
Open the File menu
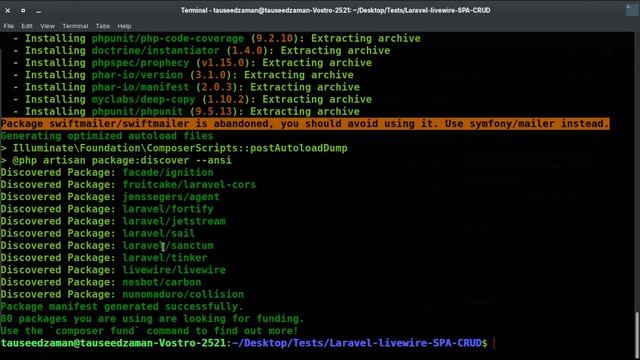(x=9, y=26)
